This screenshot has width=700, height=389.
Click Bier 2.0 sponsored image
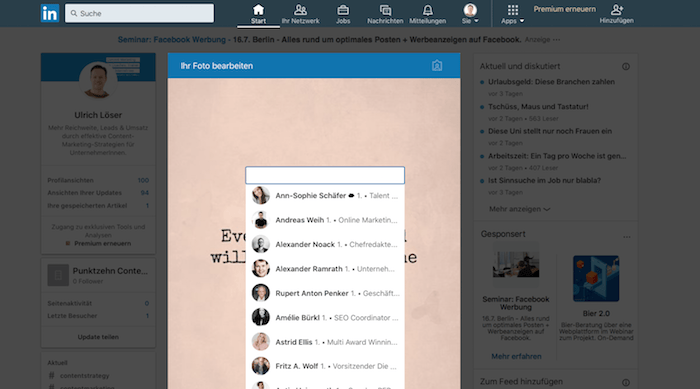(596, 279)
